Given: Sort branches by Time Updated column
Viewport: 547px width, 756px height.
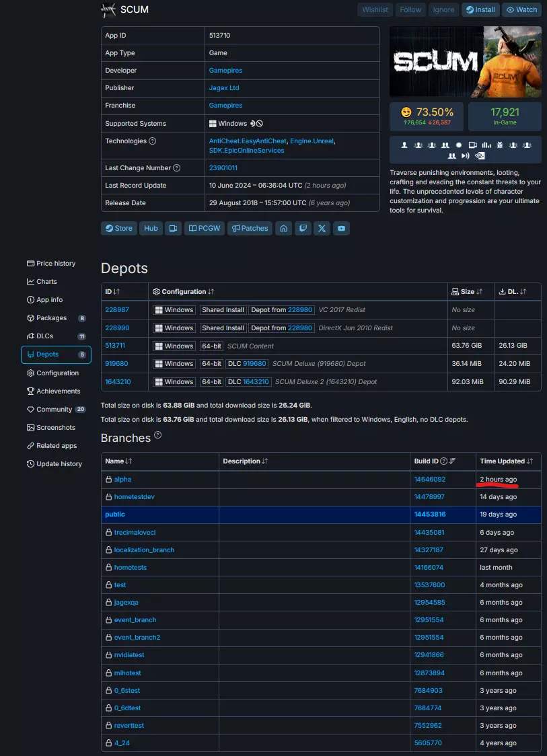Looking at the screenshot, I should click(x=506, y=461).
